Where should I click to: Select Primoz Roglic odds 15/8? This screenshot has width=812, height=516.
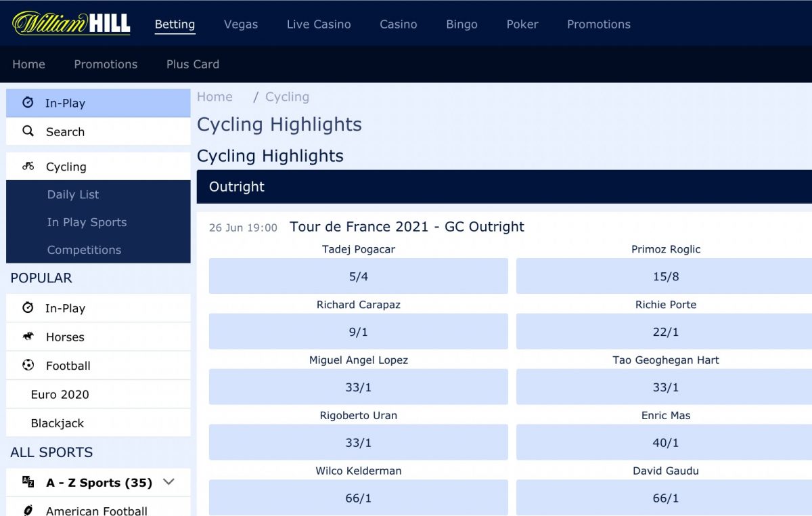click(x=665, y=276)
